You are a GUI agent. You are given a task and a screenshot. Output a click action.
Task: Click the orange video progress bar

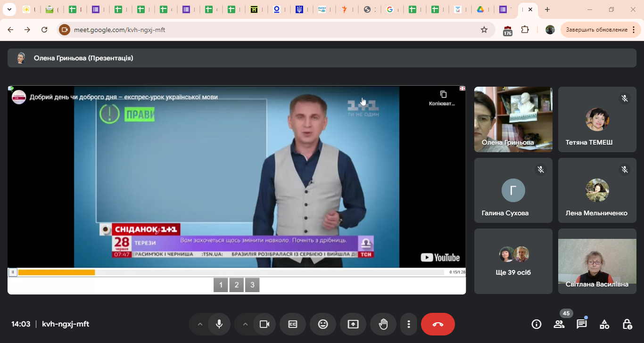57,272
